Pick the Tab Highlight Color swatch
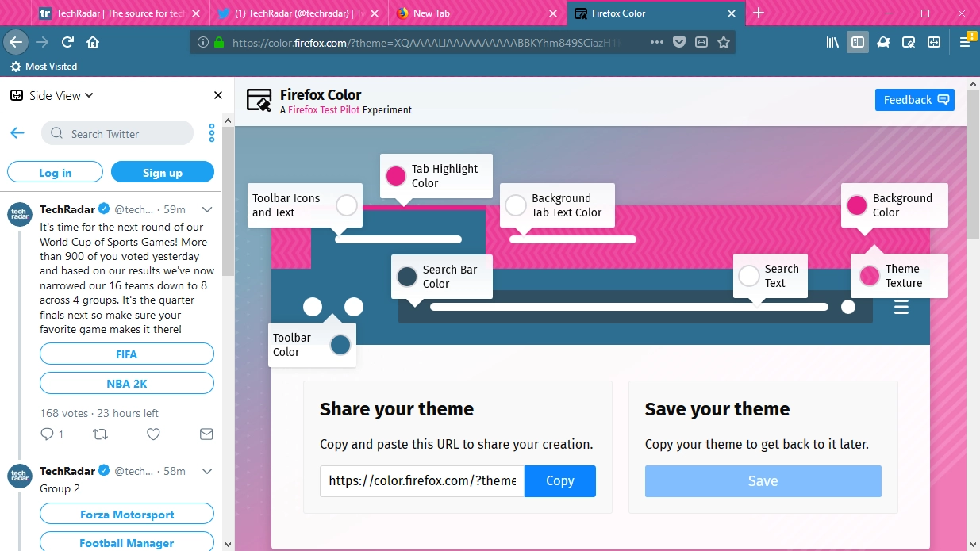980x551 pixels. click(x=396, y=176)
